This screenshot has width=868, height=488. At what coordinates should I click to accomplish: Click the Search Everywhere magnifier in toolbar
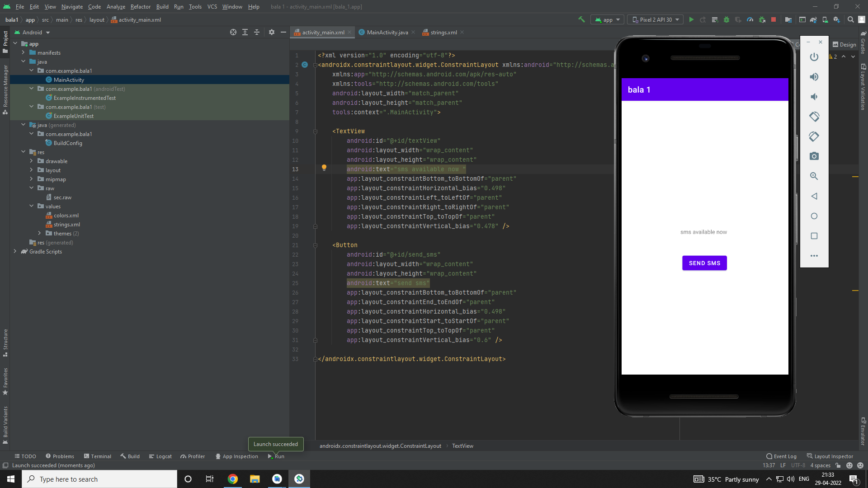tap(850, 20)
